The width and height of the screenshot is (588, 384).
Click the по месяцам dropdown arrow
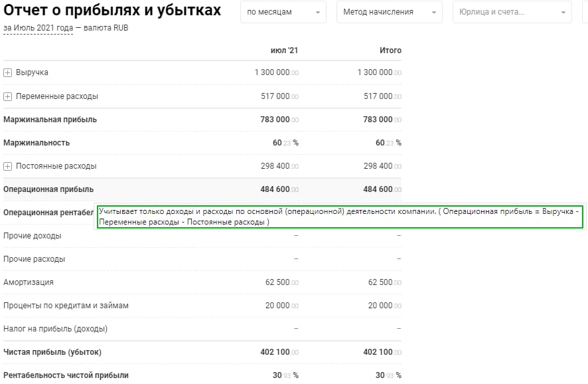318,12
